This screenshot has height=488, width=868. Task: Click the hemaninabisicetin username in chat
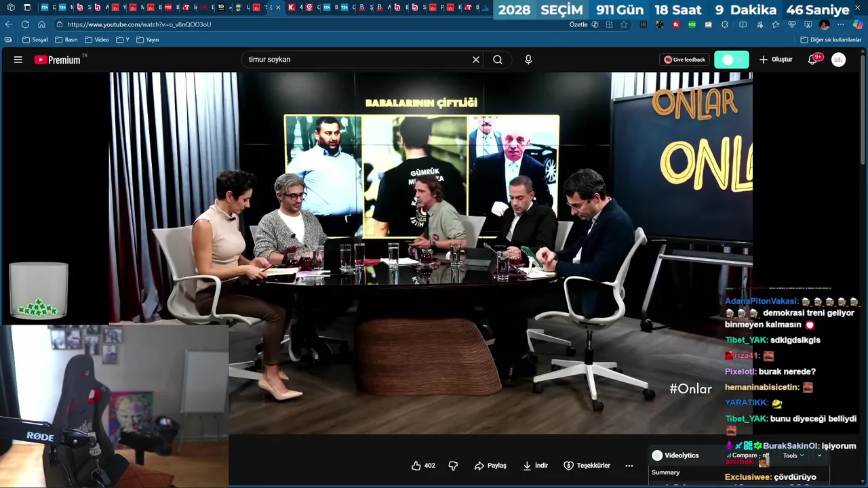(762, 388)
